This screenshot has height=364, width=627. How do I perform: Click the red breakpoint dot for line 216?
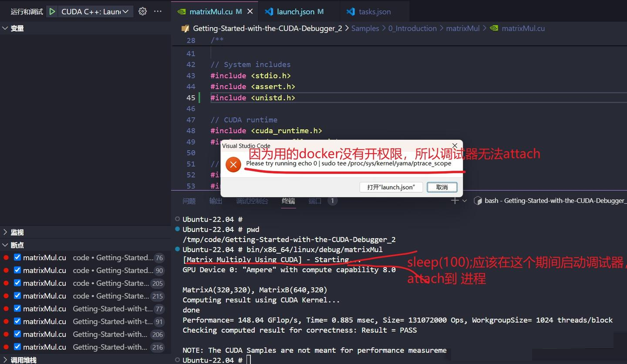coord(6,347)
